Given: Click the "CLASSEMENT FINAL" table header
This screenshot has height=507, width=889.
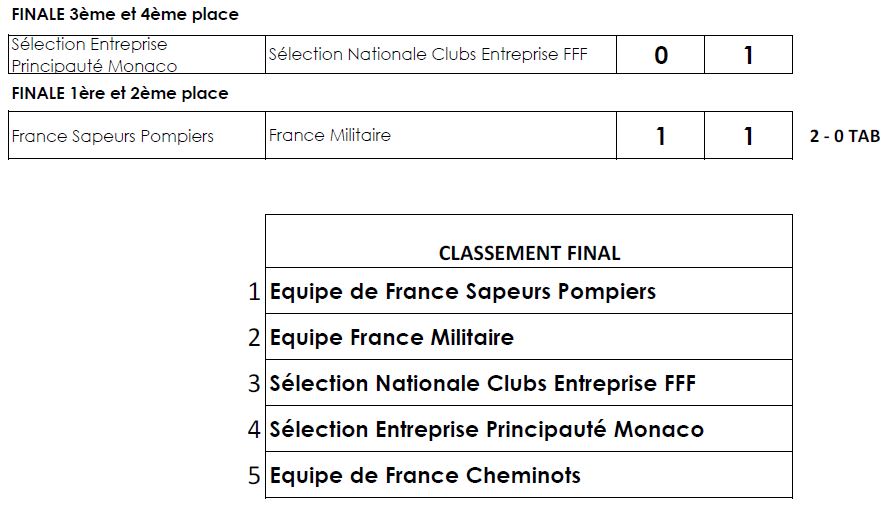Looking at the screenshot, I should pyautogui.click(x=529, y=253).
